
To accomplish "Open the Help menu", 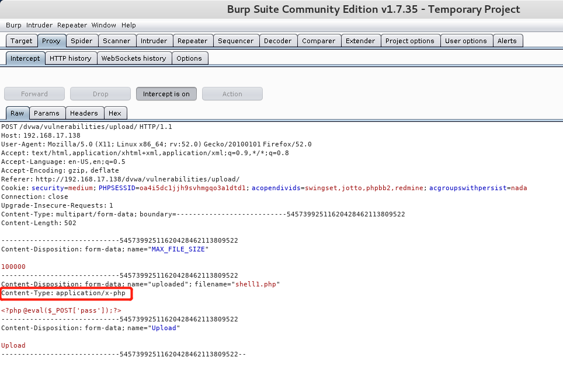I will point(128,25).
